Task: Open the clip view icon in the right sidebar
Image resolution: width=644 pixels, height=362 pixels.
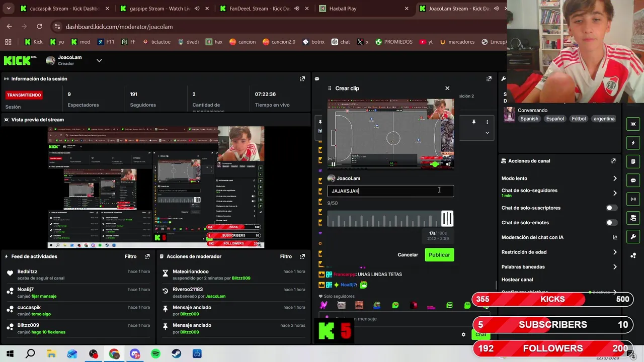Action: coord(633,124)
